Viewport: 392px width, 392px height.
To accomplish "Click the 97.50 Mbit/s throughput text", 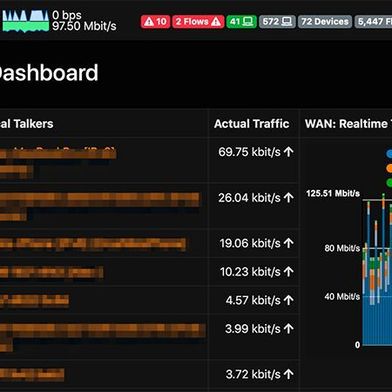I will [84, 26].
